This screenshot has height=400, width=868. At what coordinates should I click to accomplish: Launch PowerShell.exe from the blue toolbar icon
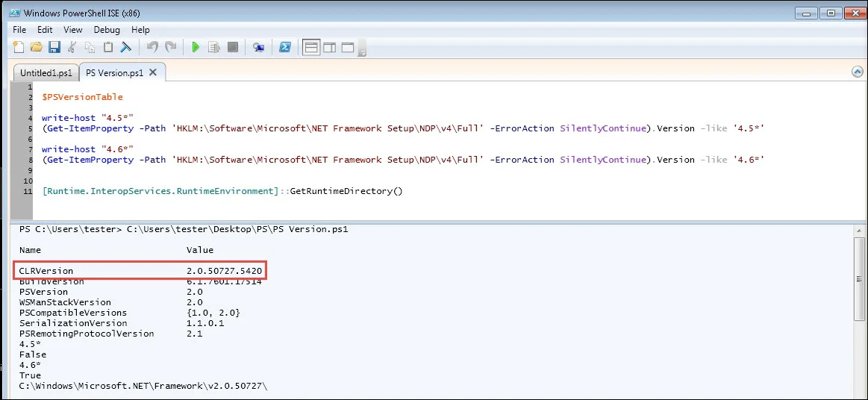pyautogui.click(x=284, y=48)
